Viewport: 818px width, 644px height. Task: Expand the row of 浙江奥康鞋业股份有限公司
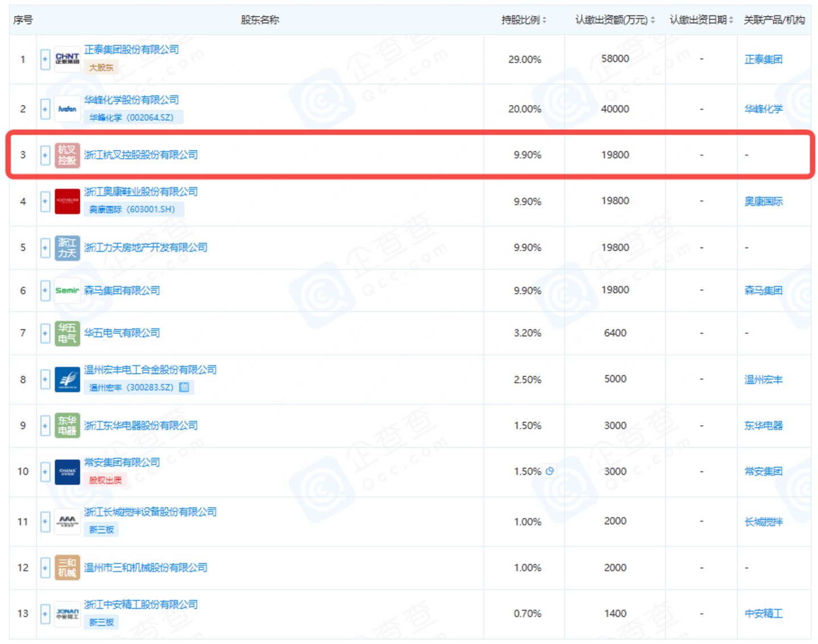[x=45, y=202]
